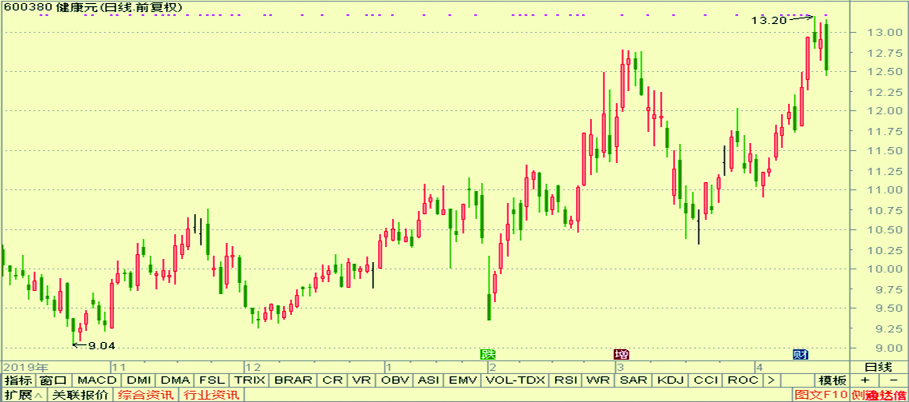Choose the VOL-TDX indicator tab
This screenshot has width=909, height=402.
(x=515, y=381)
